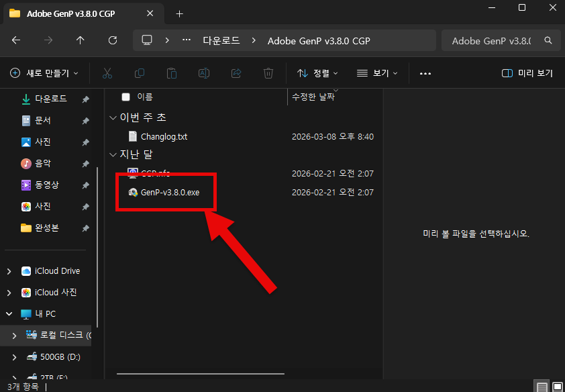Screen dimensions: 565x392
Task: Toggle the 미리 보기 preview pane
Action: (x=527, y=74)
